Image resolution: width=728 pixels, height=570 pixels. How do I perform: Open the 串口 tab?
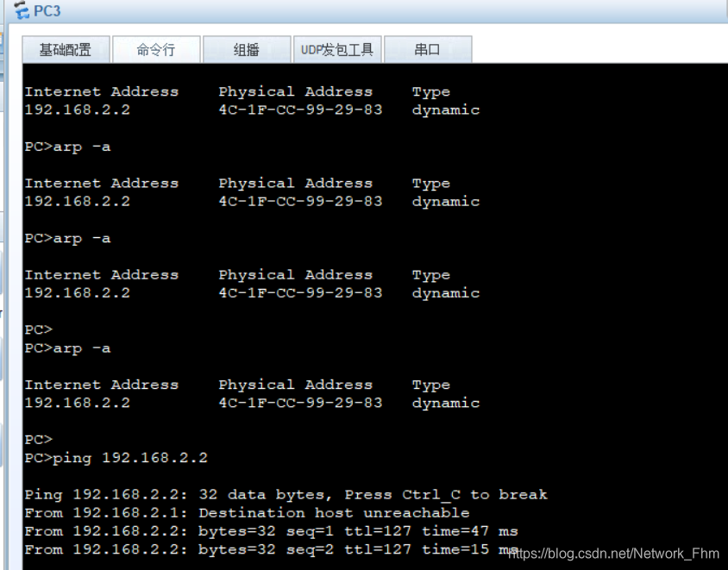[x=428, y=49]
